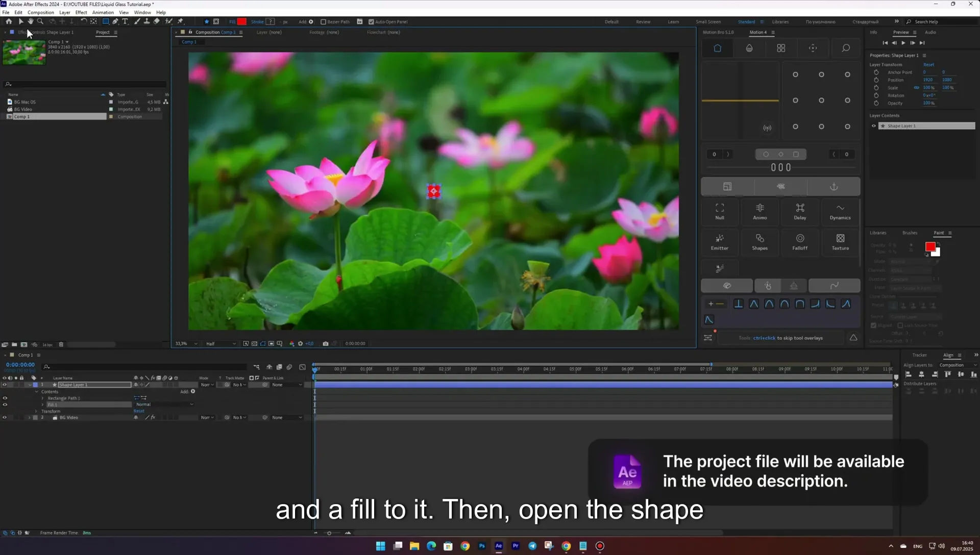Click the Add button in shape Contents
The width and height of the screenshot is (980, 555).
pyautogui.click(x=193, y=391)
